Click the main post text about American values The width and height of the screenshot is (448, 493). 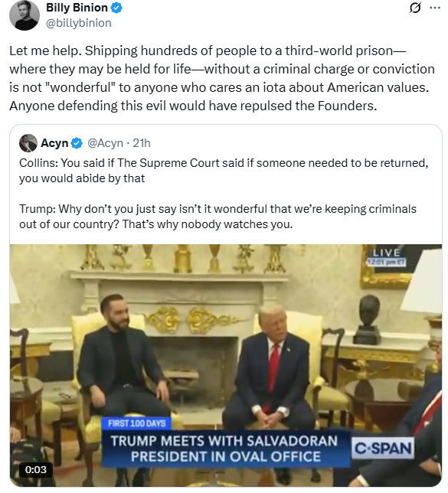222,78
